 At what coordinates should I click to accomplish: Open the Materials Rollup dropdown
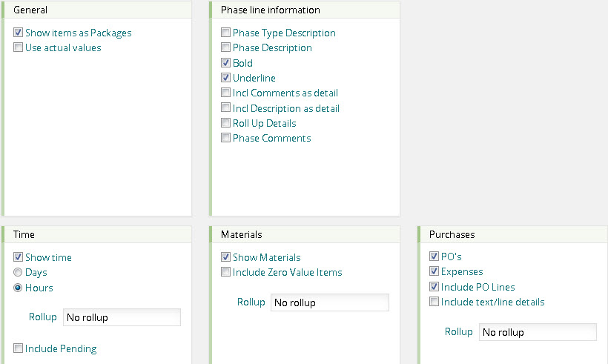tap(329, 302)
